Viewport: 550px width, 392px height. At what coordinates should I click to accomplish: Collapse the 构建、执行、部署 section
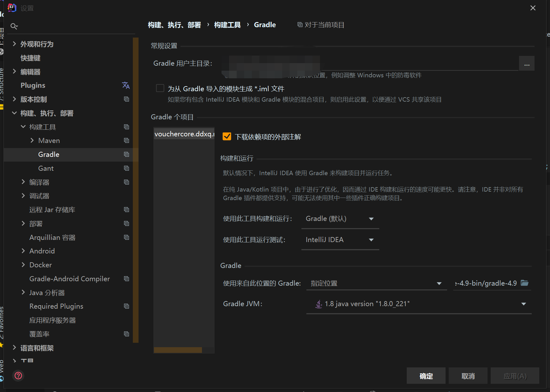(x=14, y=113)
